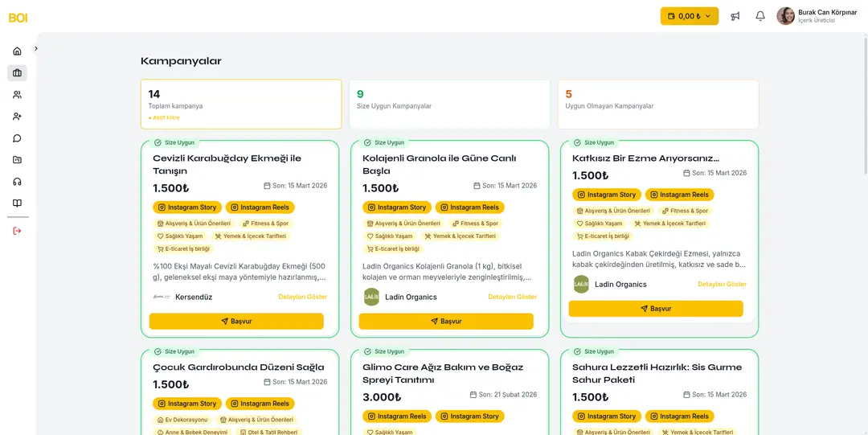Open the bell notifications icon
The height and width of the screenshot is (435, 868).
coord(760,16)
